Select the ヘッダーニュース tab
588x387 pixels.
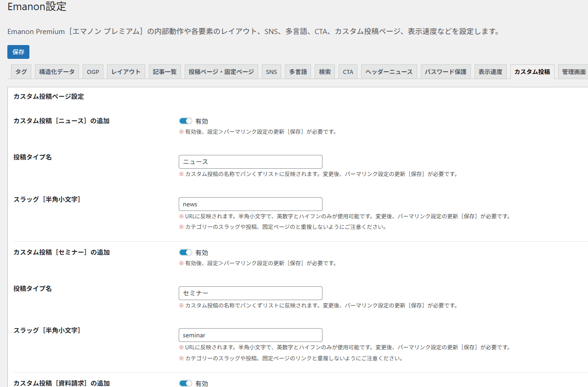[389, 71]
